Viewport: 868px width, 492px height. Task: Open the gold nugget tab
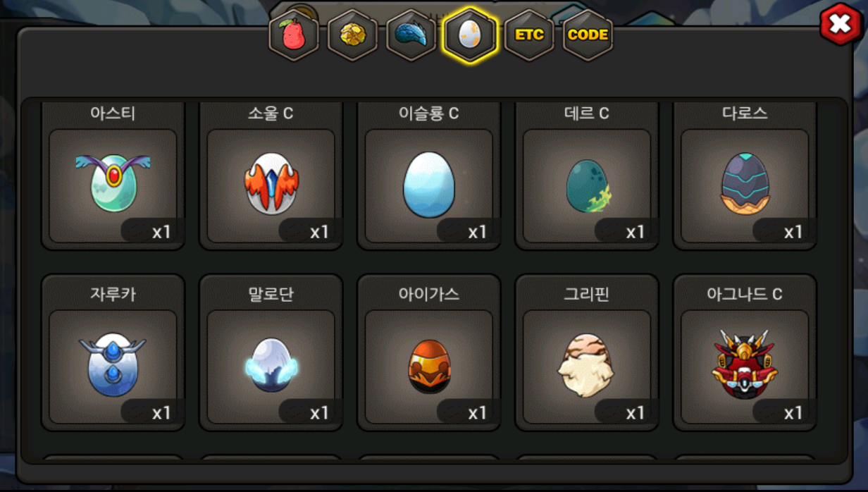352,35
